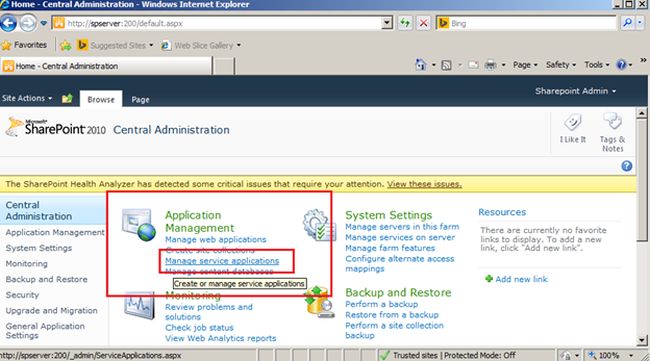650x361 pixels.
Task: Open Manage web applications link
Action: click(216, 240)
